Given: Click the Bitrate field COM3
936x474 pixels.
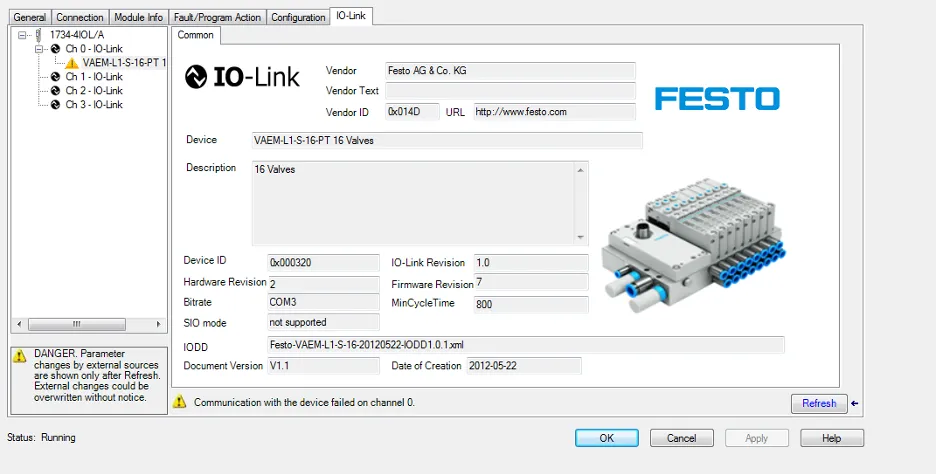Looking at the screenshot, I should coord(323,303).
